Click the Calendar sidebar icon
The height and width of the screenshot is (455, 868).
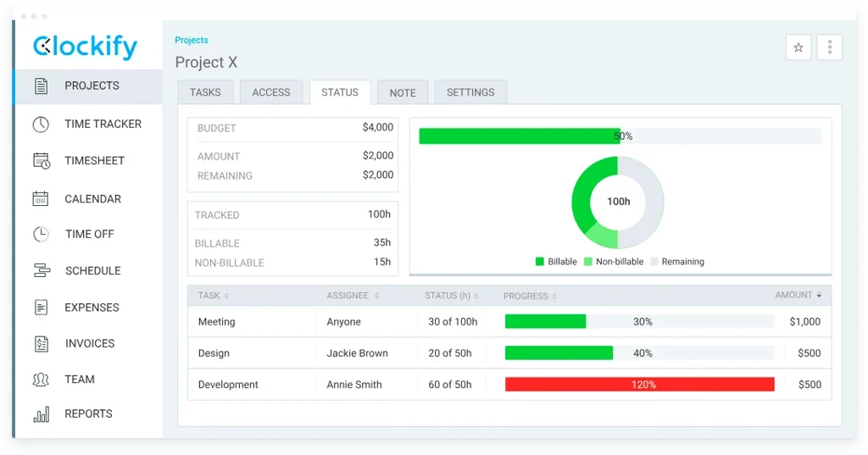coord(41,199)
